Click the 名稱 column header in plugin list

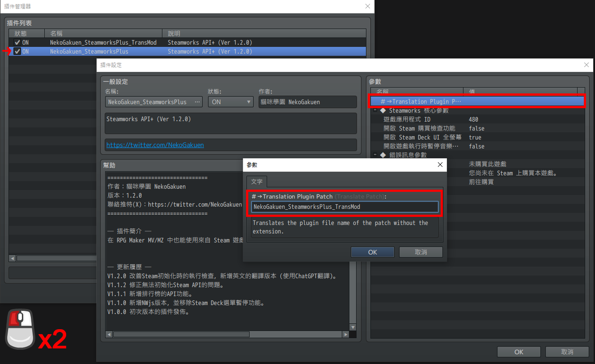[x=103, y=33]
